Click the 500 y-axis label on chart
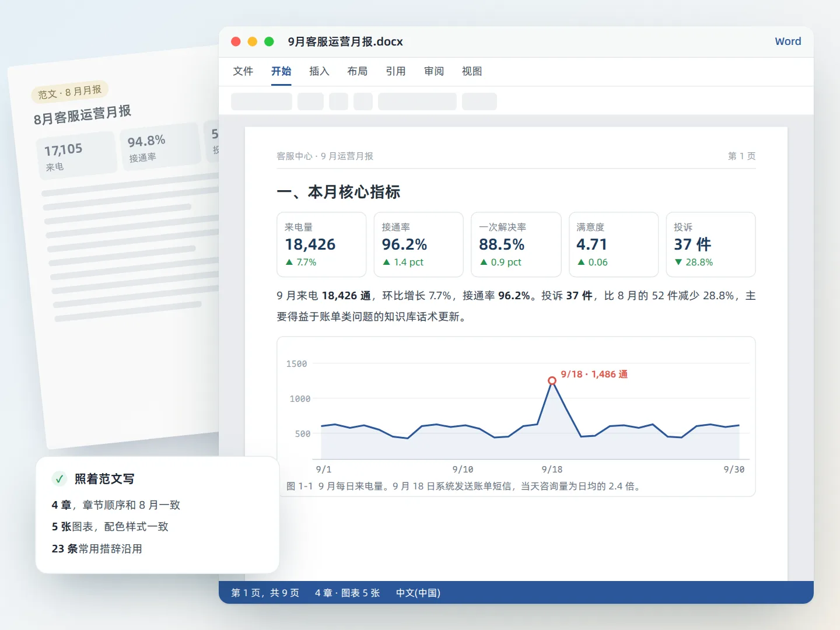This screenshot has width=840, height=630. click(303, 434)
